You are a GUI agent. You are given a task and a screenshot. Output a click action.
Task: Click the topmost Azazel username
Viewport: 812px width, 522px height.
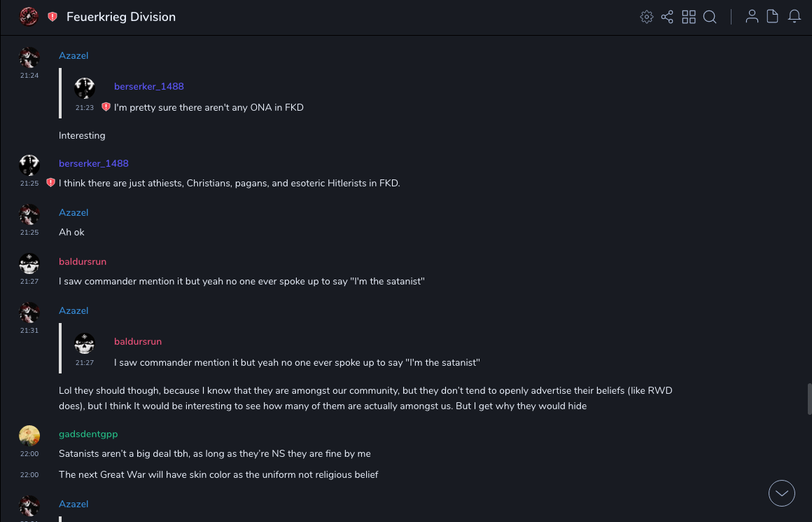pos(73,55)
